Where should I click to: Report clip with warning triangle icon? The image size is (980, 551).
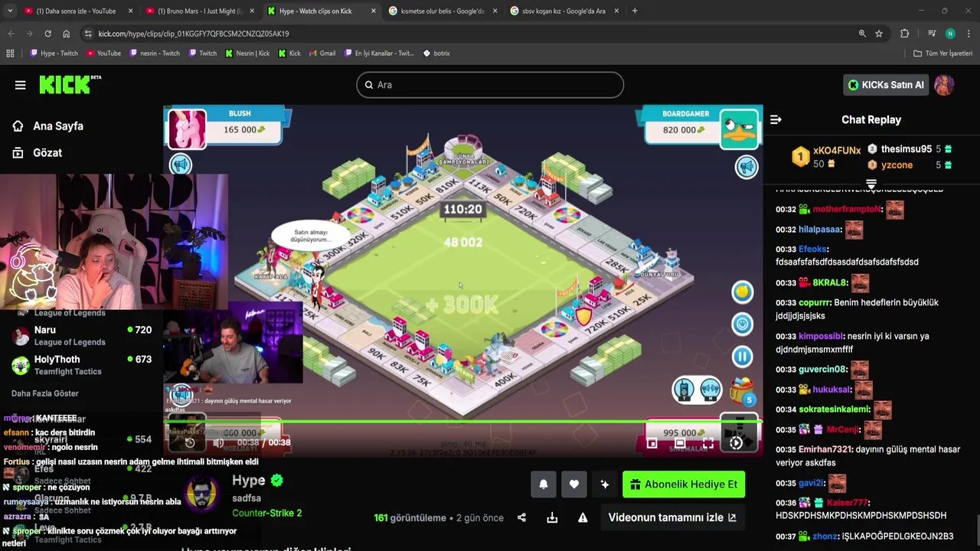[583, 518]
